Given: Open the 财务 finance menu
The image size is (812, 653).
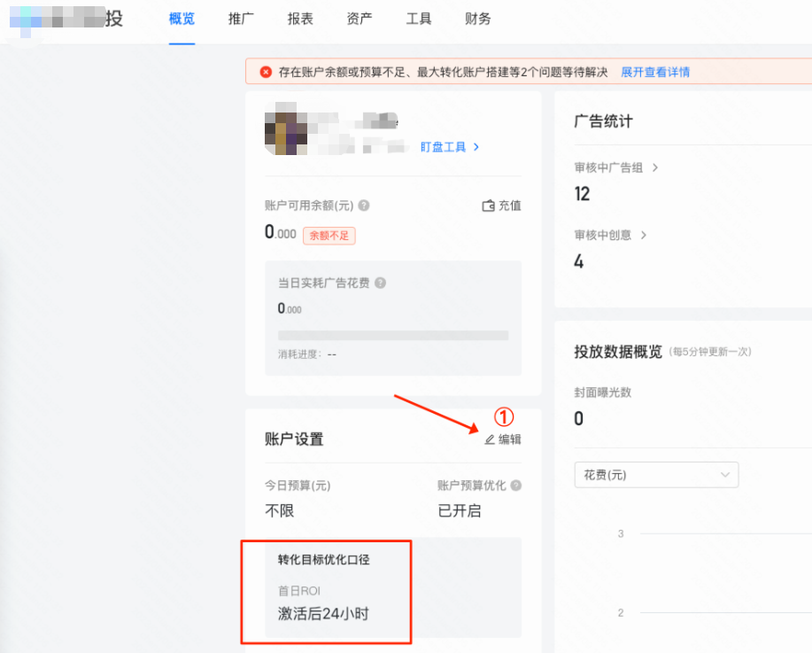Looking at the screenshot, I should 477,18.
